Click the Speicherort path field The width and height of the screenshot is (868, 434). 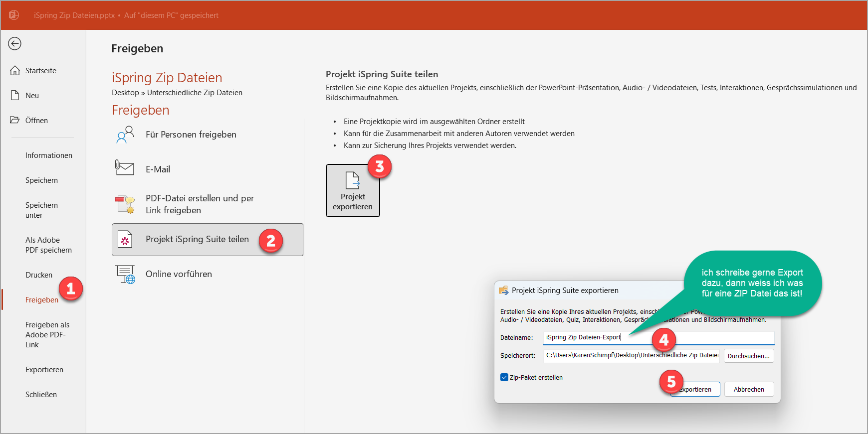[x=631, y=356]
